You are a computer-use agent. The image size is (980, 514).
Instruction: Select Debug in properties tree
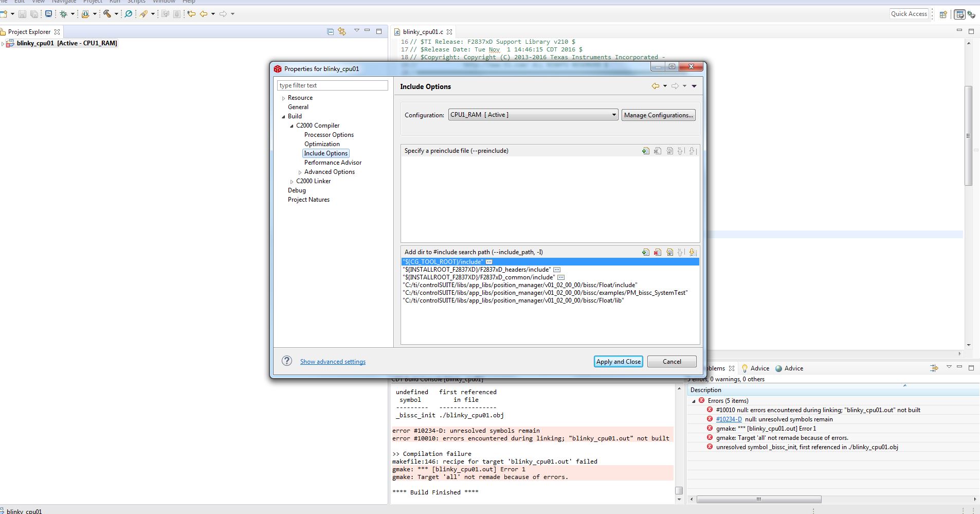[x=297, y=190]
